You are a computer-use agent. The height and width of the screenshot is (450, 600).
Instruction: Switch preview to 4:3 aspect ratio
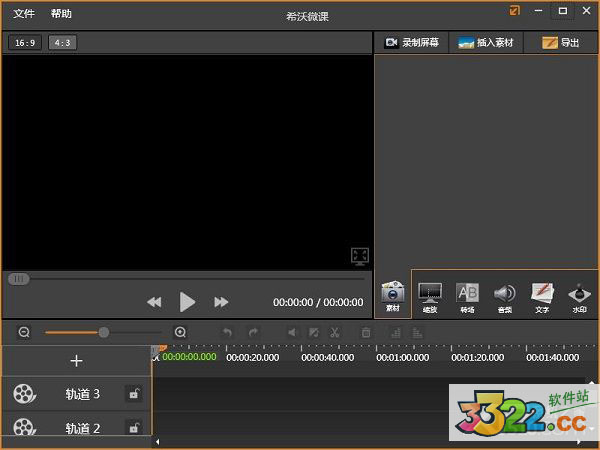click(x=62, y=43)
